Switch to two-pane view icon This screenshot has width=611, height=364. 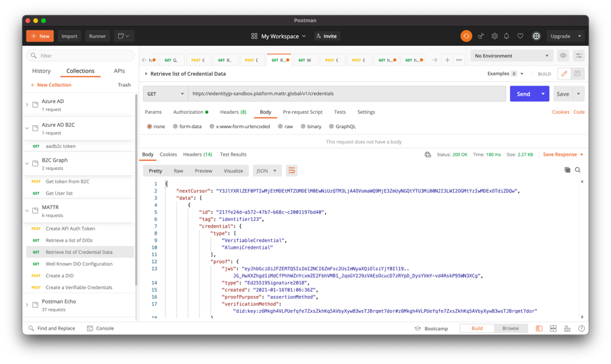click(553, 328)
